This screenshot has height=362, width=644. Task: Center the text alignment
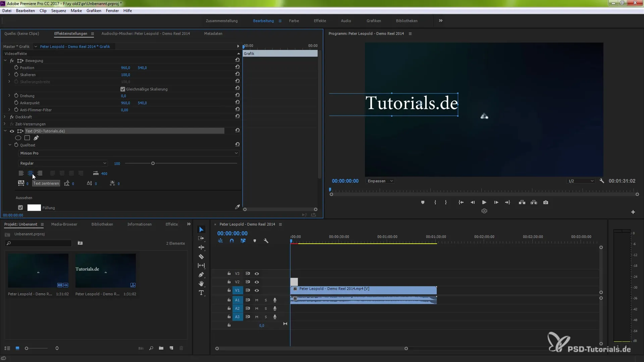click(x=31, y=173)
